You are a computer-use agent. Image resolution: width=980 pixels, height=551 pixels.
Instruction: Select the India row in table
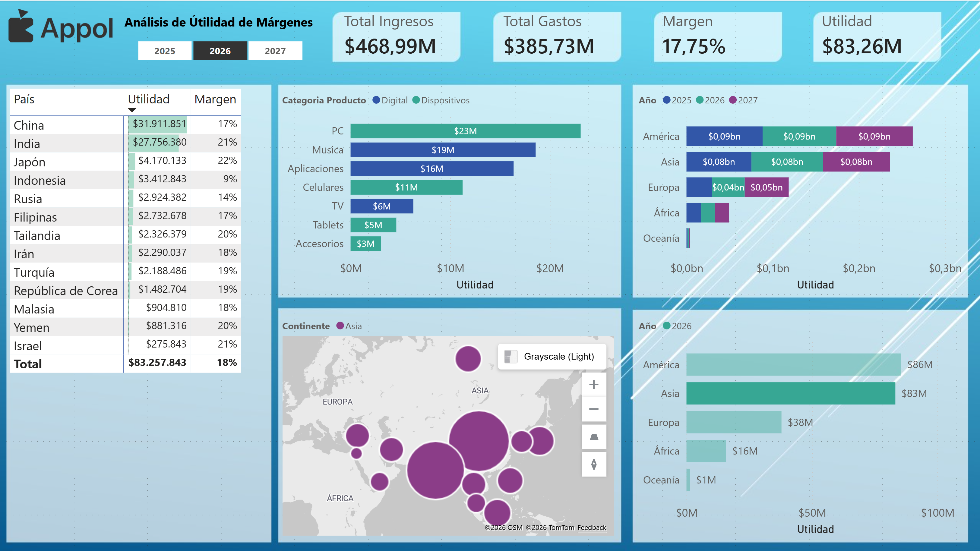(27, 144)
